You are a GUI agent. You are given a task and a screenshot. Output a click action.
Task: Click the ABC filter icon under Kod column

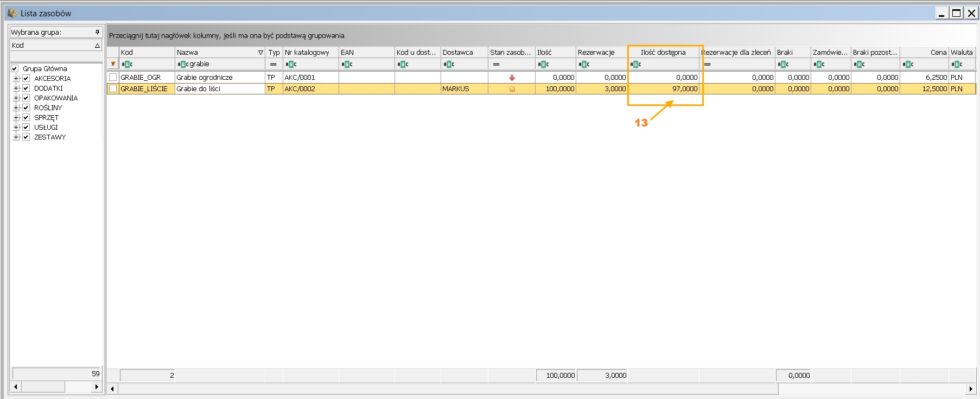[127, 65]
